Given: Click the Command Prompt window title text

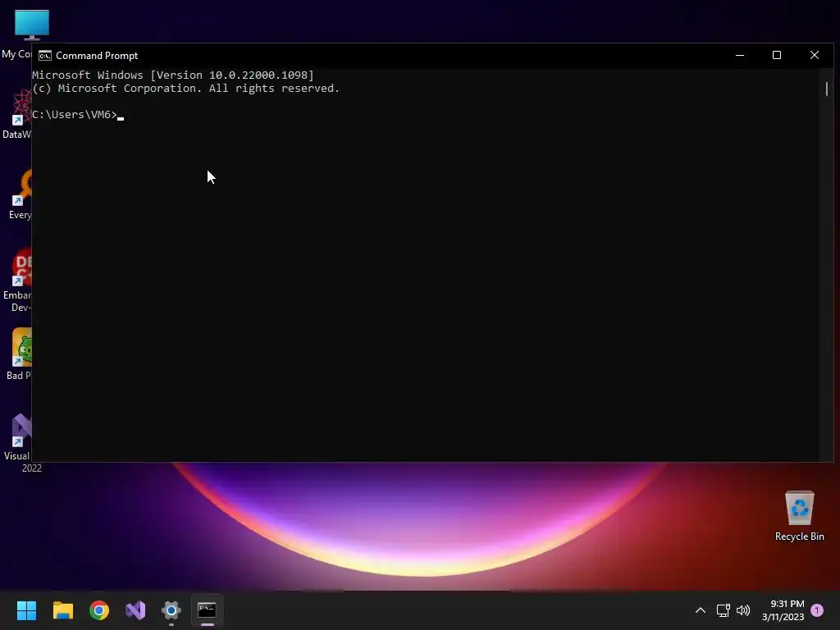Looking at the screenshot, I should click(97, 56).
